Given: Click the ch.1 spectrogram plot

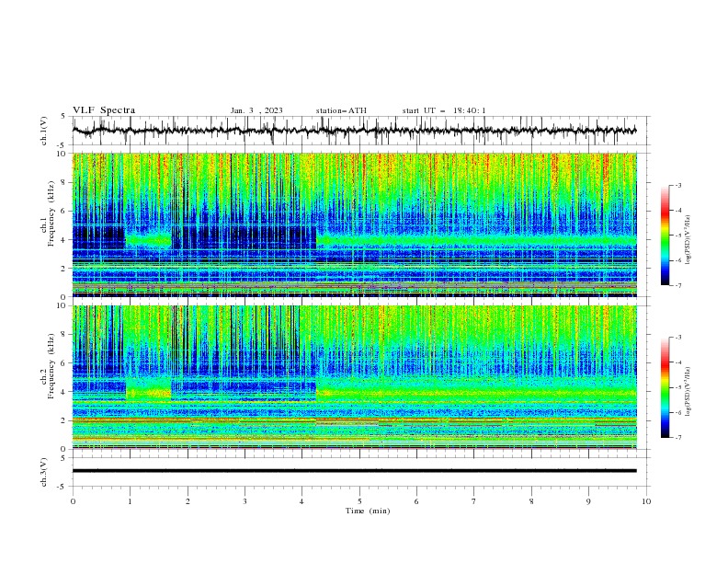Looking at the screenshot, I should [354, 224].
